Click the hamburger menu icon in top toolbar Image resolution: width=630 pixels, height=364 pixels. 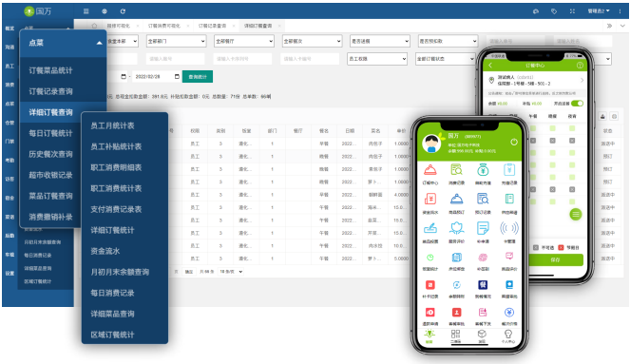pos(86,11)
